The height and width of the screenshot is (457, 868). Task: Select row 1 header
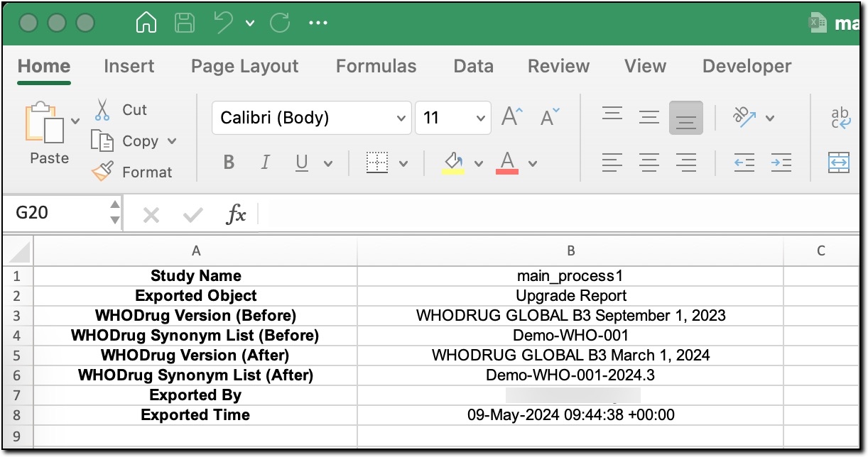tap(18, 276)
